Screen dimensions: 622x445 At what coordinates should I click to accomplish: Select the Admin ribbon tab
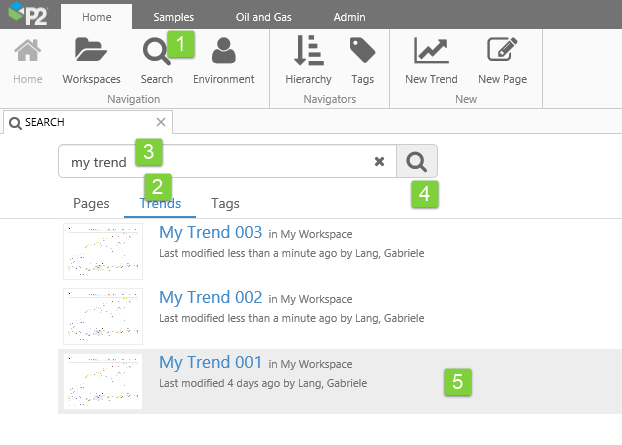point(349,17)
